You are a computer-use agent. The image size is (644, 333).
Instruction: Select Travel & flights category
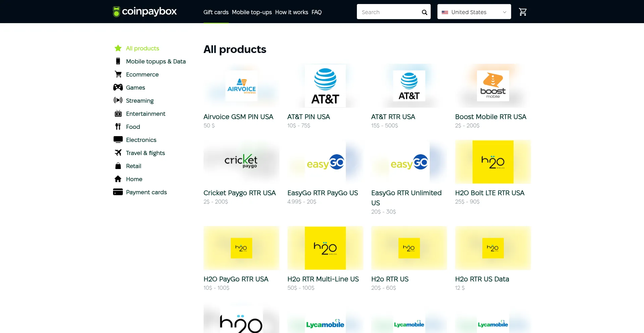coord(146,153)
